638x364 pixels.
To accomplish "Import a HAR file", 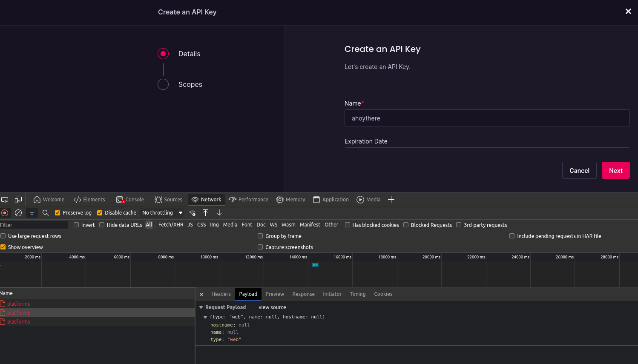I will pos(206,212).
